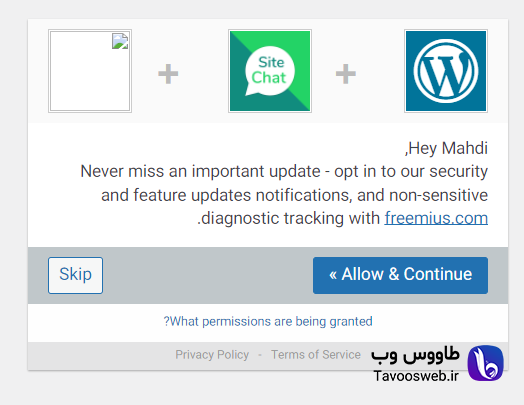This screenshot has height=405, width=524.
Task: Click the dash between the footer links
Action: point(260,355)
